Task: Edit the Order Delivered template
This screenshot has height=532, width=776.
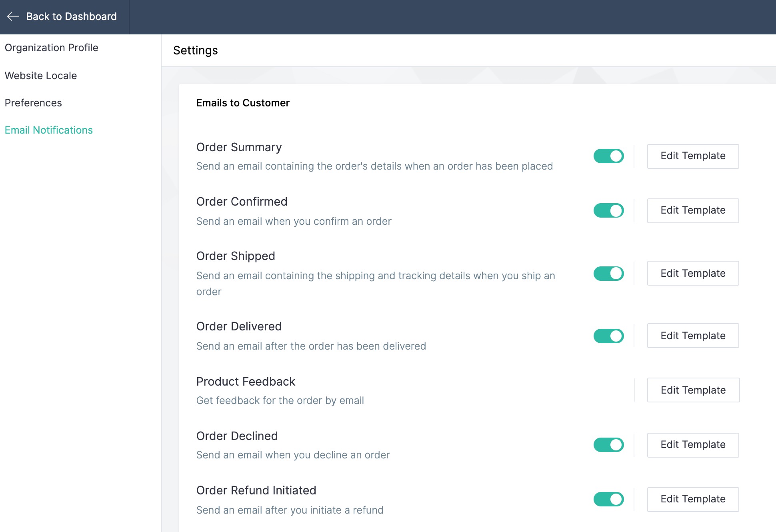Action: coord(693,336)
